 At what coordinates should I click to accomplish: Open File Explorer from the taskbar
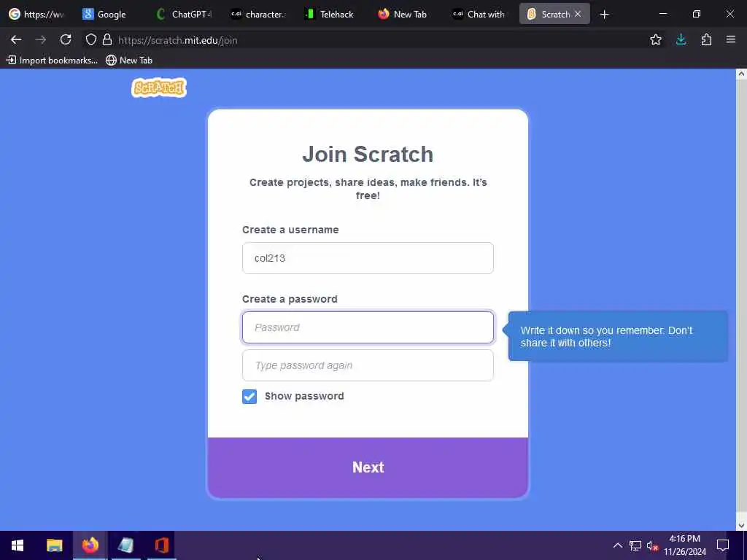coord(54,545)
